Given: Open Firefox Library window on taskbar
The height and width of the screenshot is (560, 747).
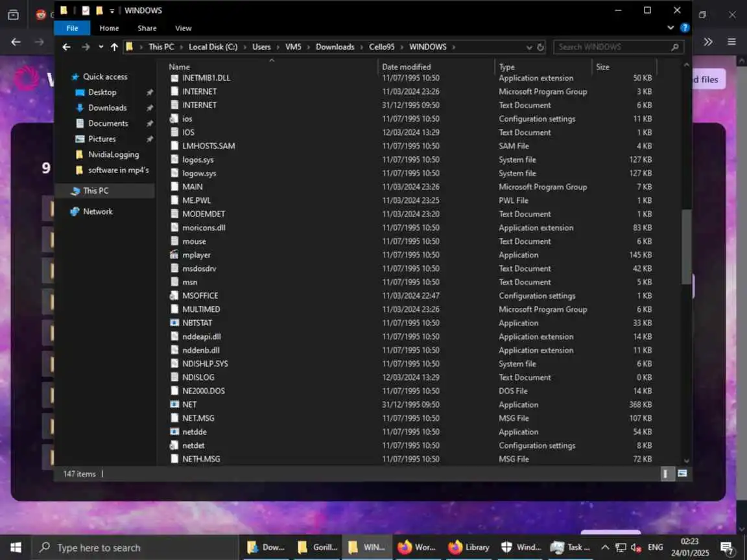Looking at the screenshot, I should tap(469, 548).
